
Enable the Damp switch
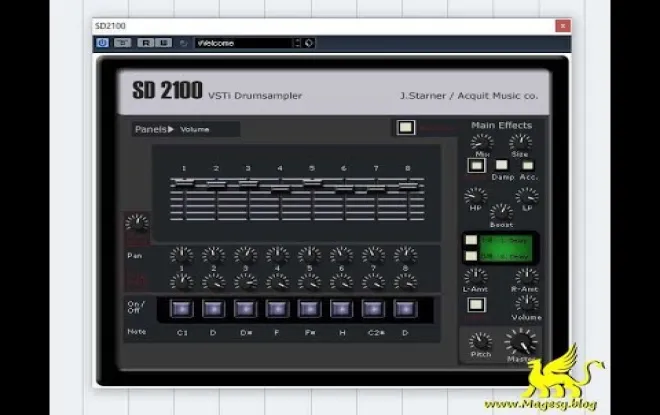click(502, 165)
